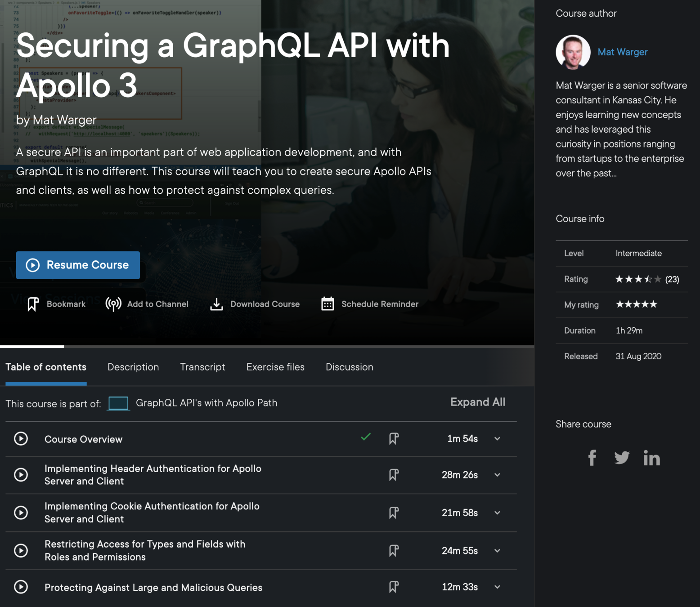The height and width of the screenshot is (607, 700).
Task: Click Implementing Header Authentication title
Action: click(153, 475)
